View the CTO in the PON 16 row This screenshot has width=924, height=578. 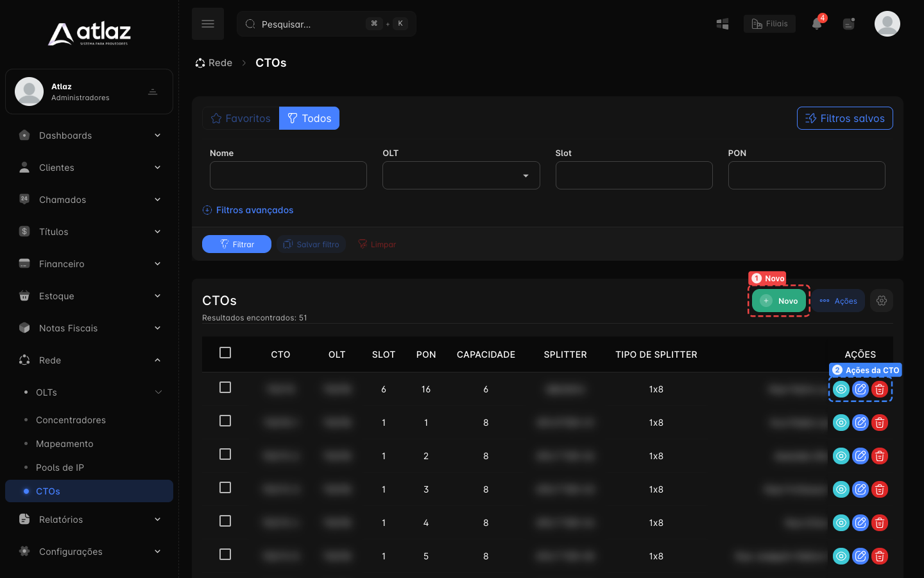point(841,389)
